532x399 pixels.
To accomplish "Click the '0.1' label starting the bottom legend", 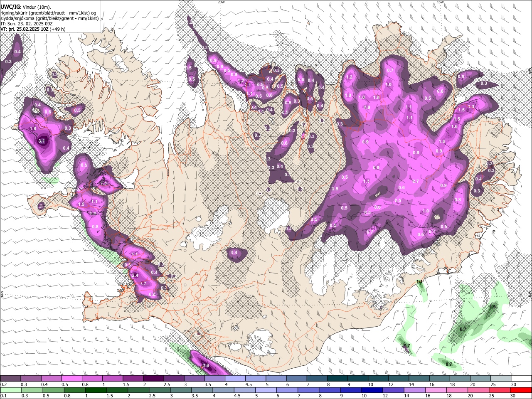I will pos(3,396).
